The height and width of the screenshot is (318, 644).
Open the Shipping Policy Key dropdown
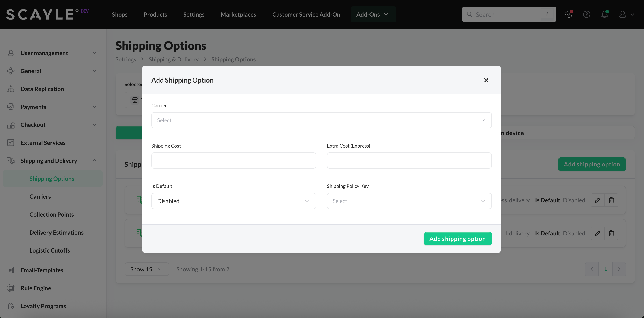(409, 201)
